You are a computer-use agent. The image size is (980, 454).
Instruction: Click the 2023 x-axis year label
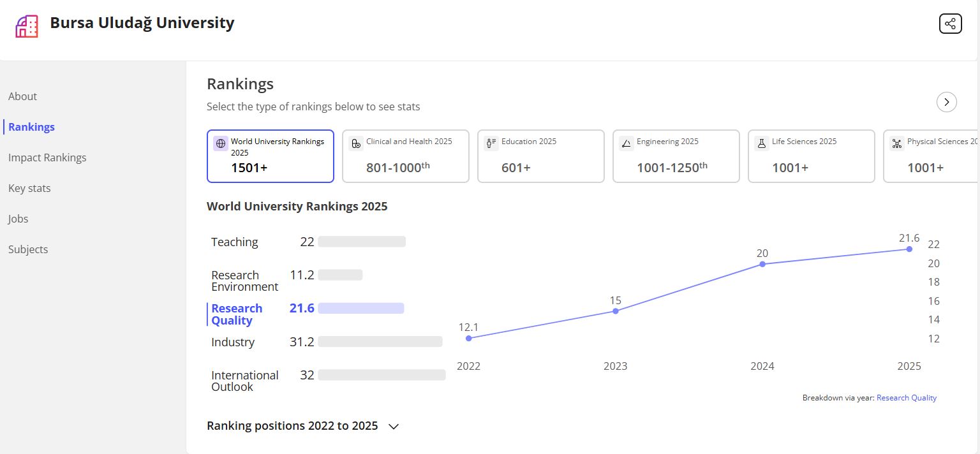pyautogui.click(x=616, y=366)
